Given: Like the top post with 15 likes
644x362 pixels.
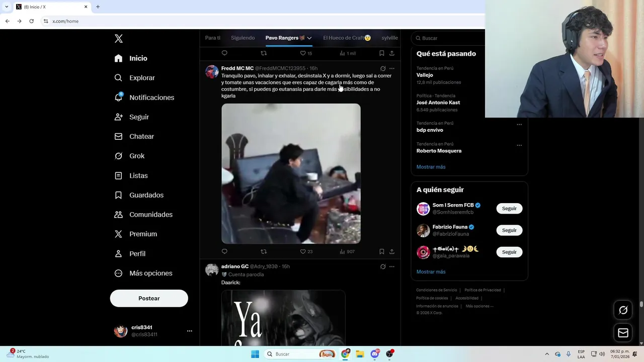Looking at the screenshot, I should pos(306,53).
